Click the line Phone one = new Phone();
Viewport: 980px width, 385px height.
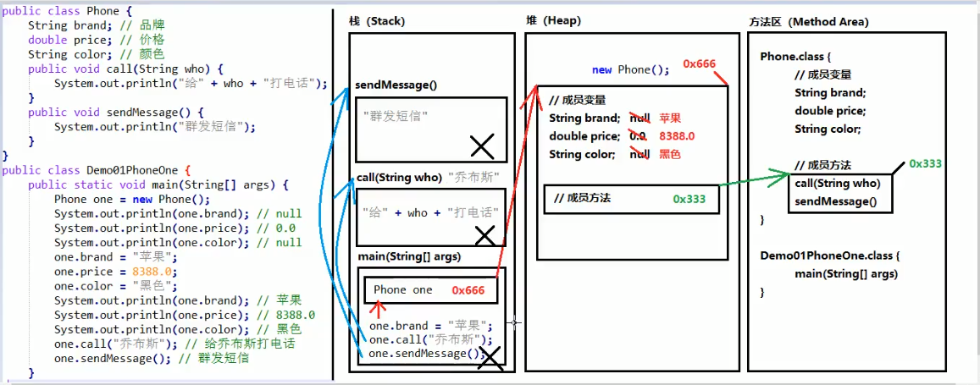click(x=132, y=200)
